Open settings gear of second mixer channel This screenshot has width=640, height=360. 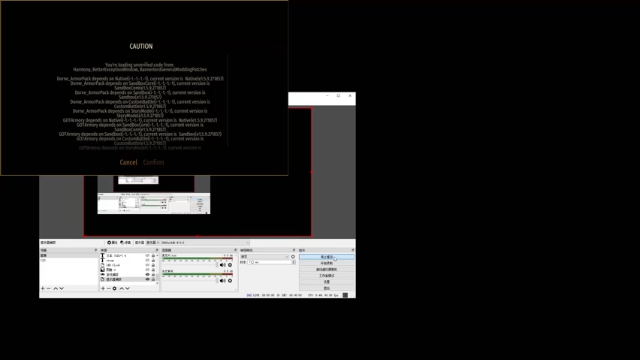coord(230,281)
